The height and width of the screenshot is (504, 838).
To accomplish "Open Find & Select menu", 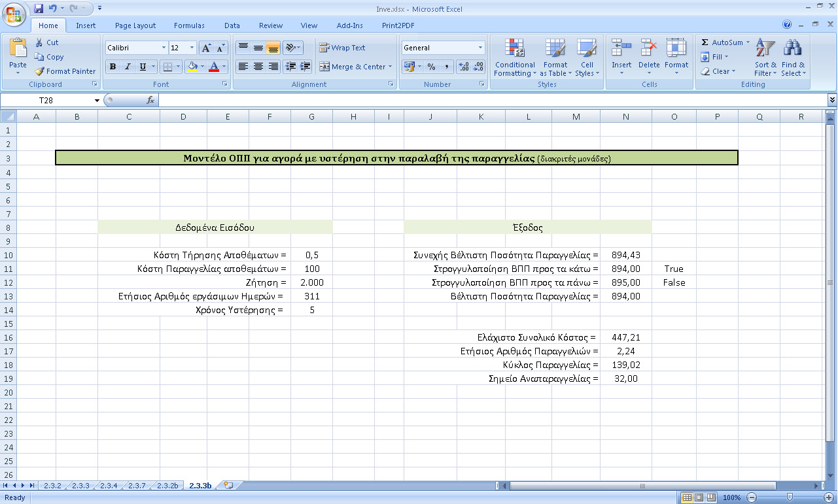I will [x=793, y=58].
